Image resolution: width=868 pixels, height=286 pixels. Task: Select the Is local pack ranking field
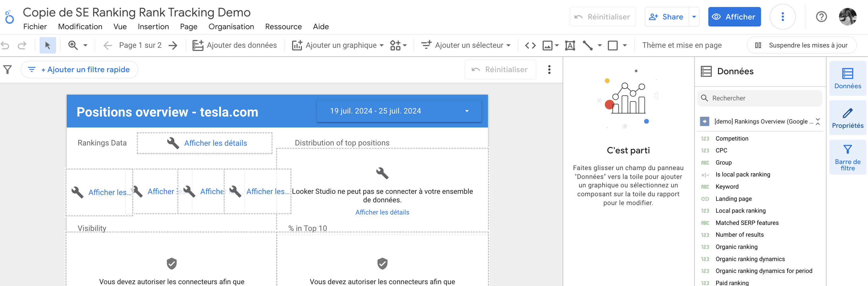click(743, 175)
